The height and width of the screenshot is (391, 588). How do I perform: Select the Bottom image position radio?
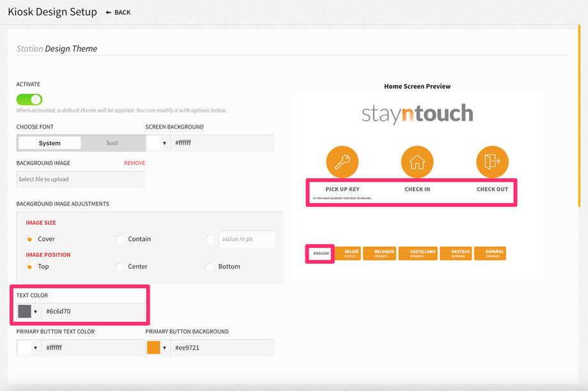210,266
